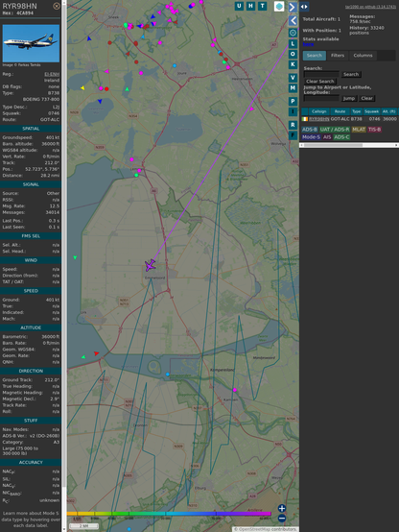The height and width of the screenshot is (532, 399).
Task: Zoom in the map with plus icon
Action: click(x=282, y=508)
